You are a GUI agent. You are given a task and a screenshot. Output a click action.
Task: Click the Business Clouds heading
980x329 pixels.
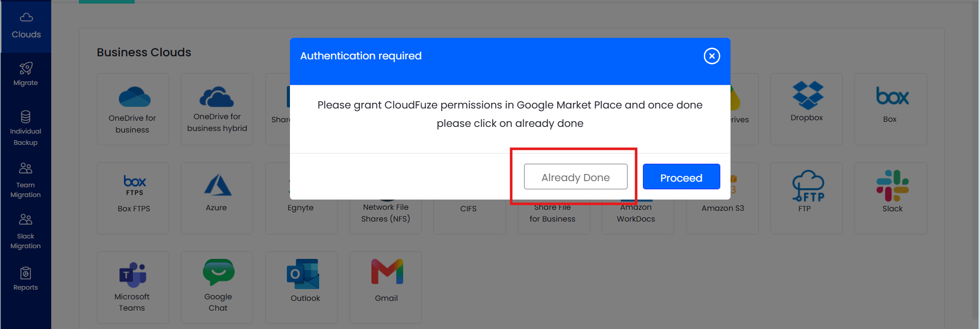coord(144,52)
